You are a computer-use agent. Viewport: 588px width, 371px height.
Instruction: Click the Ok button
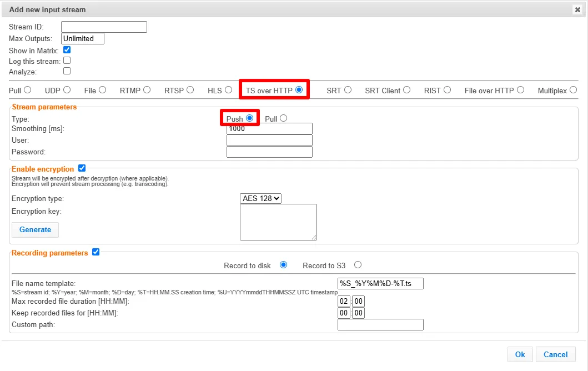coord(520,354)
